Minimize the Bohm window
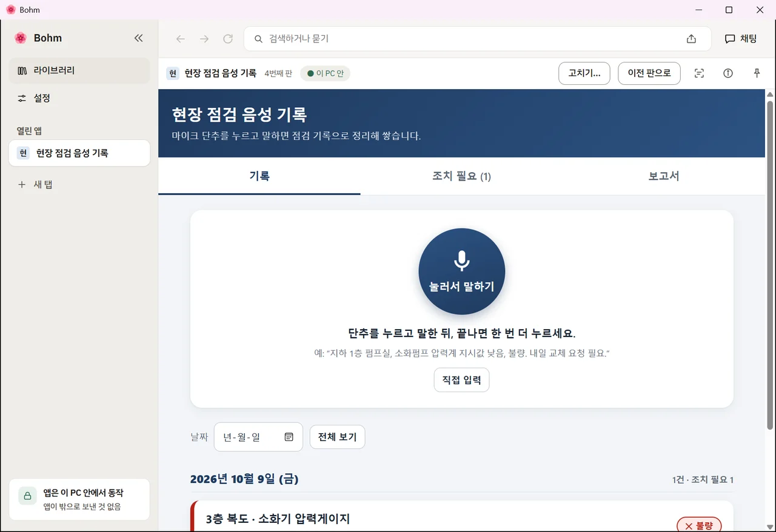The image size is (776, 532). pos(699,10)
